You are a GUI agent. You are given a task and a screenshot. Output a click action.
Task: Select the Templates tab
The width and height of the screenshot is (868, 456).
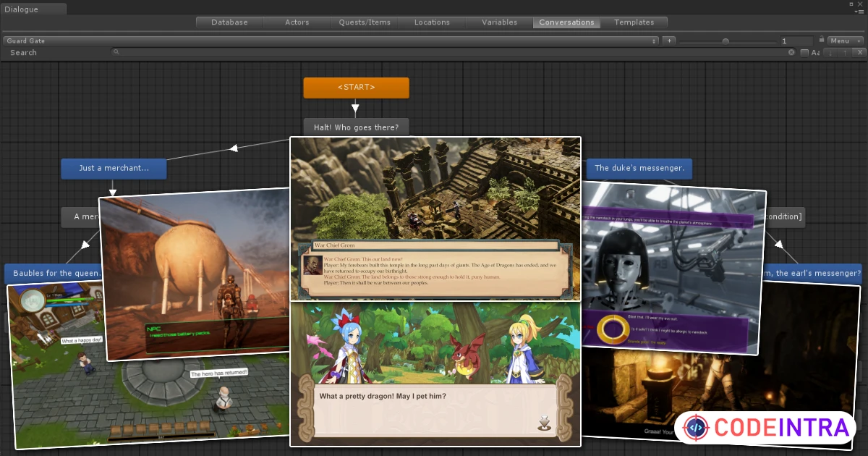[634, 22]
